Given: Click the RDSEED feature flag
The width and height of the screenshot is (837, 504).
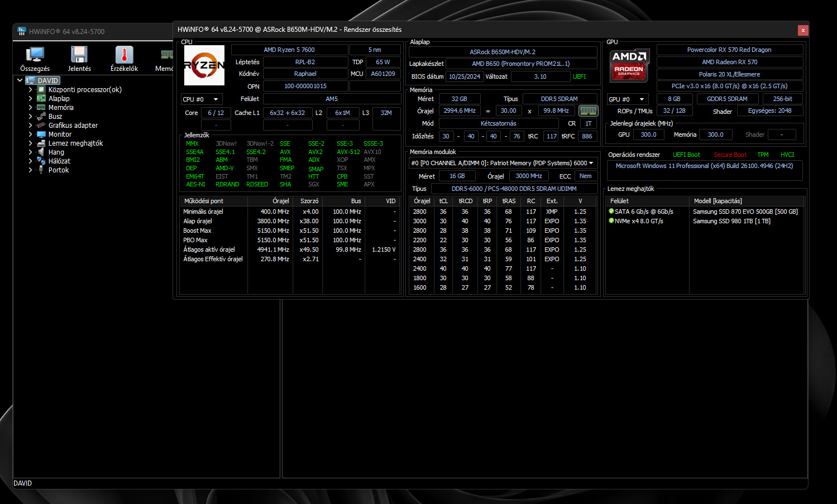Looking at the screenshot, I should (257, 184).
